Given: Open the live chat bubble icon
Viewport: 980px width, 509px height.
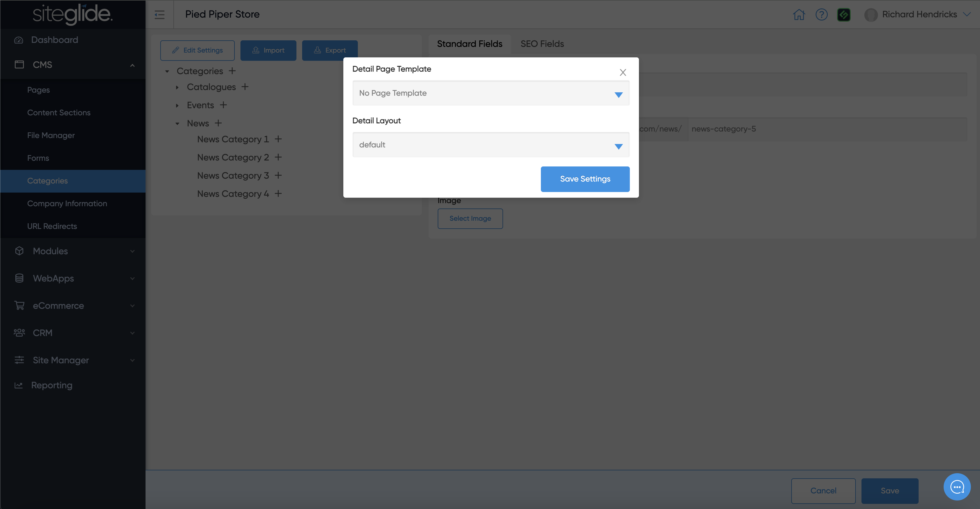Looking at the screenshot, I should pyautogui.click(x=957, y=487).
